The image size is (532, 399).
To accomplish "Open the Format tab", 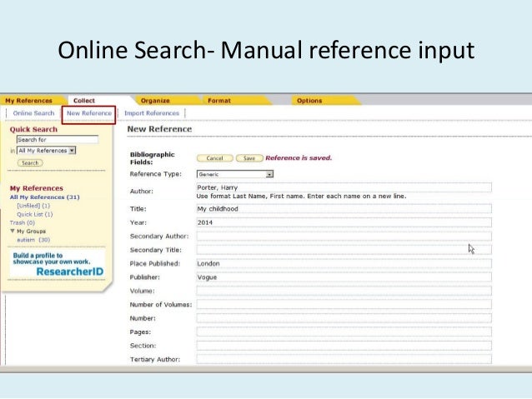I will tap(219, 101).
